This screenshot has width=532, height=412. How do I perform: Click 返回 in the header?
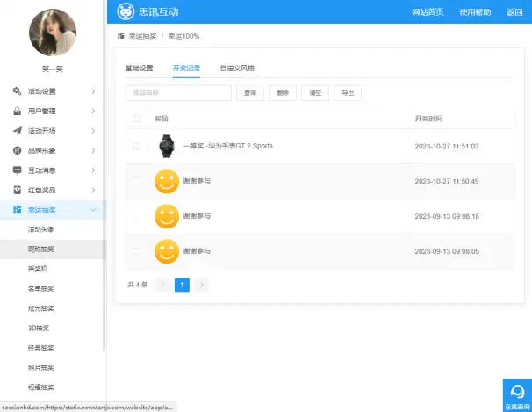[x=514, y=12]
